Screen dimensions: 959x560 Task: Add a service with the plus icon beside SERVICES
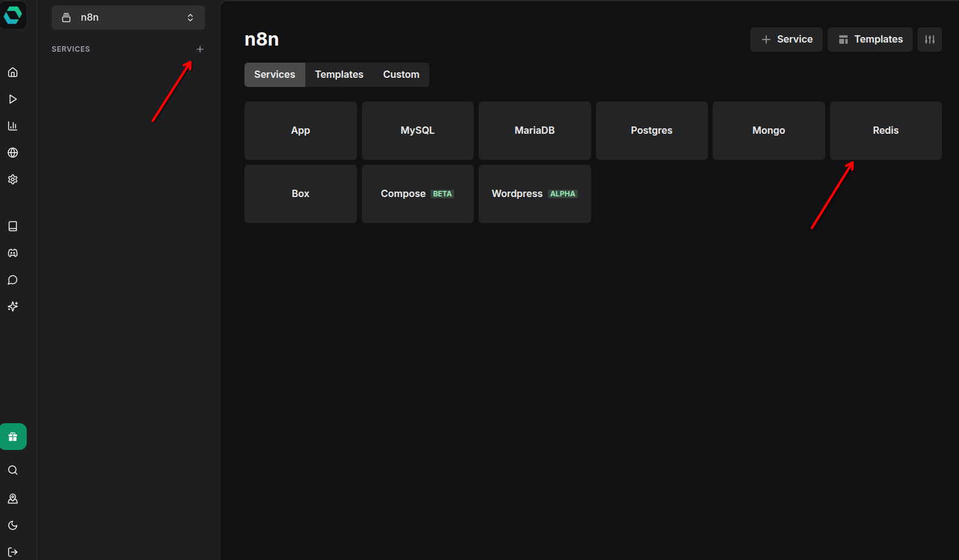point(200,49)
